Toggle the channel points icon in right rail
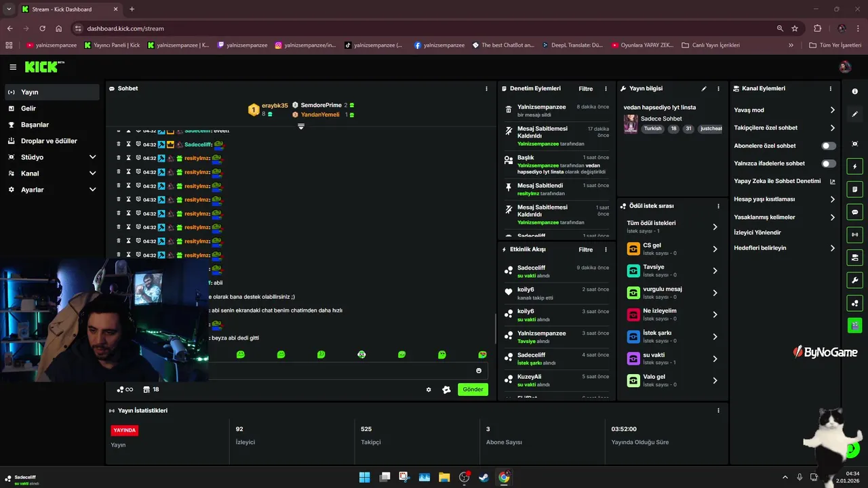Viewport: 868px width, 488px height. (x=854, y=303)
